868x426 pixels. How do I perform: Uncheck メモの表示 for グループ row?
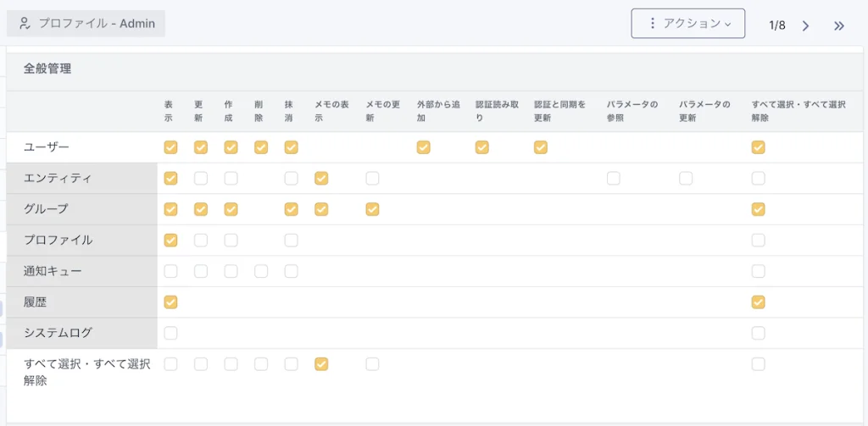[x=321, y=209]
